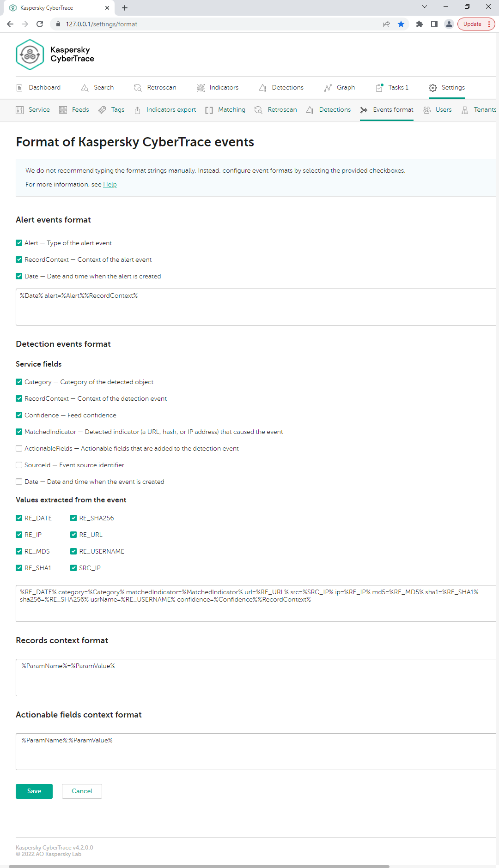Open the Help link
The height and width of the screenshot is (868, 499).
[x=110, y=184]
